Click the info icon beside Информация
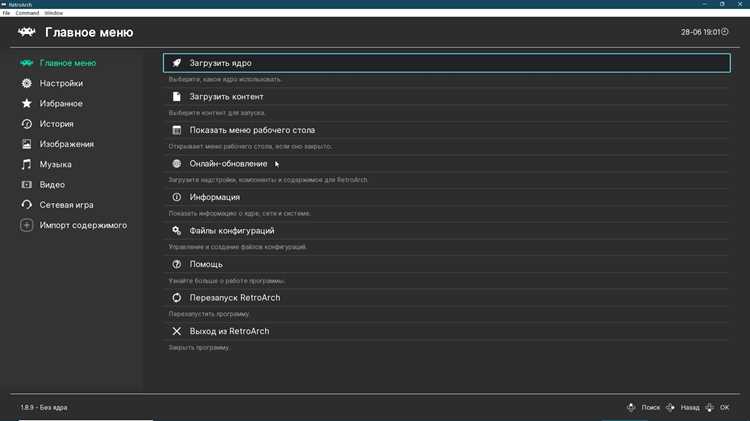The height and width of the screenshot is (421, 750). coord(176,197)
